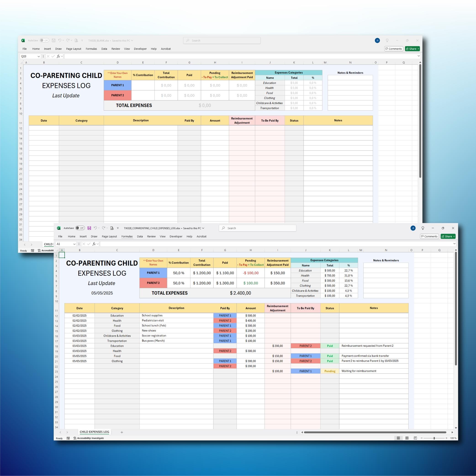Select the Insert Function (fx) icon
The image size is (476, 476).
tap(94, 244)
